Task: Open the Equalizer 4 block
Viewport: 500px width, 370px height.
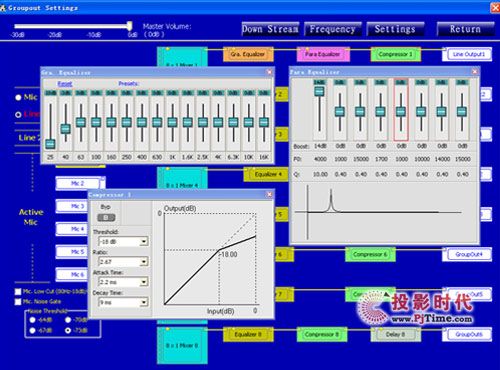Action: (x=266, y=174)
